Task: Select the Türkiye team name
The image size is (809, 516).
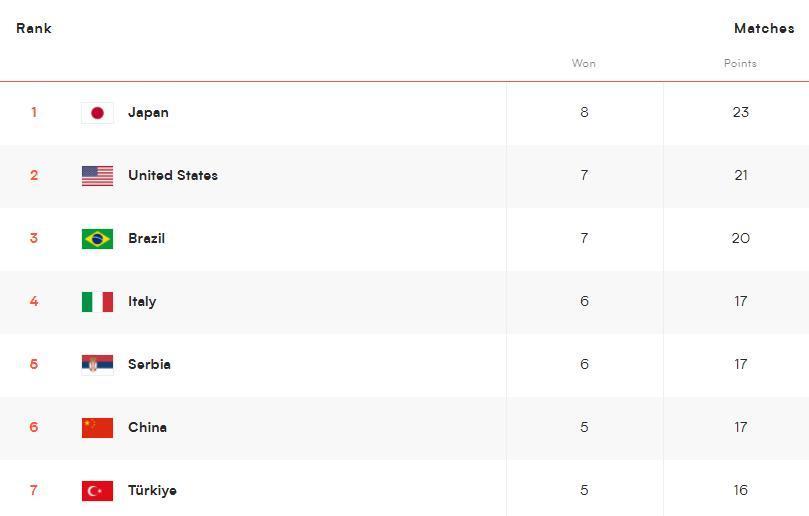Action: [152, 490]
